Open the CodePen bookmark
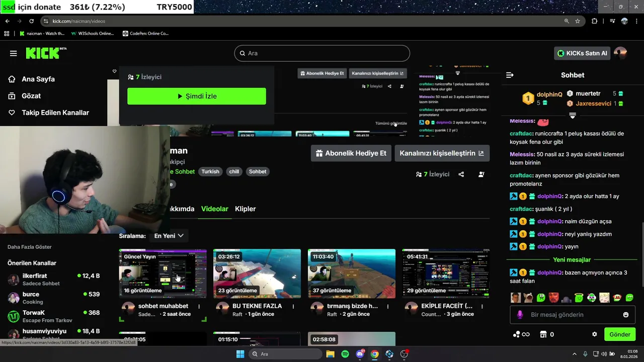 pos(146,34)
